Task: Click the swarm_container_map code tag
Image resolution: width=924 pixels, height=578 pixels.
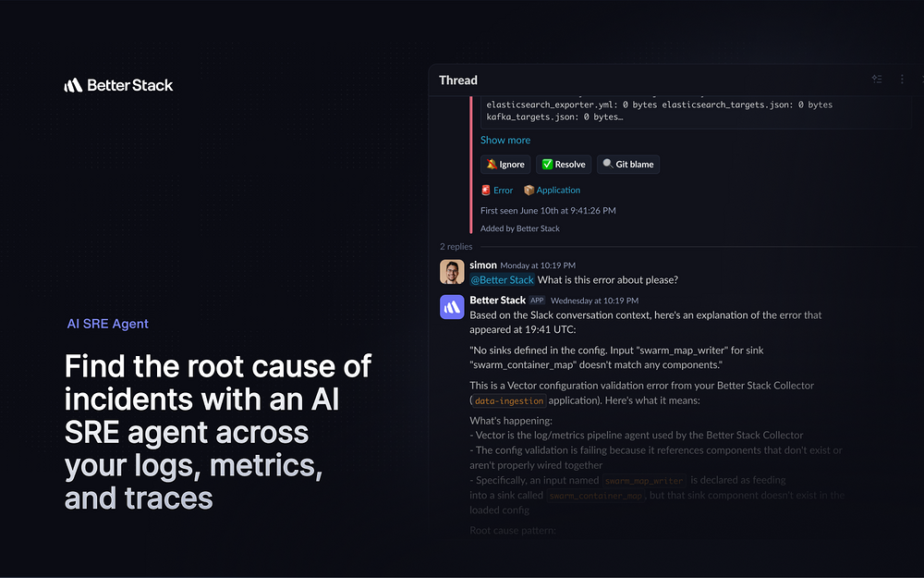Action: click(x=595, y=496)
